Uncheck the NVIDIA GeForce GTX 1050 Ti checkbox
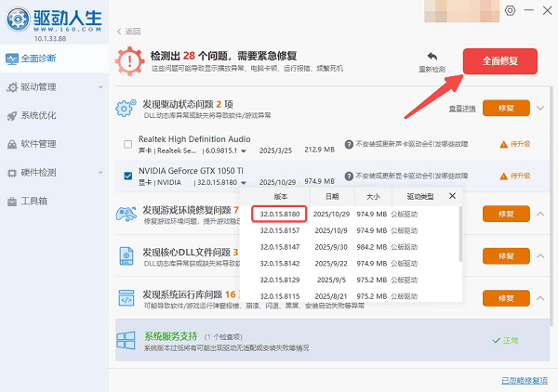The image size is (558, 392). tap(128, 174)
